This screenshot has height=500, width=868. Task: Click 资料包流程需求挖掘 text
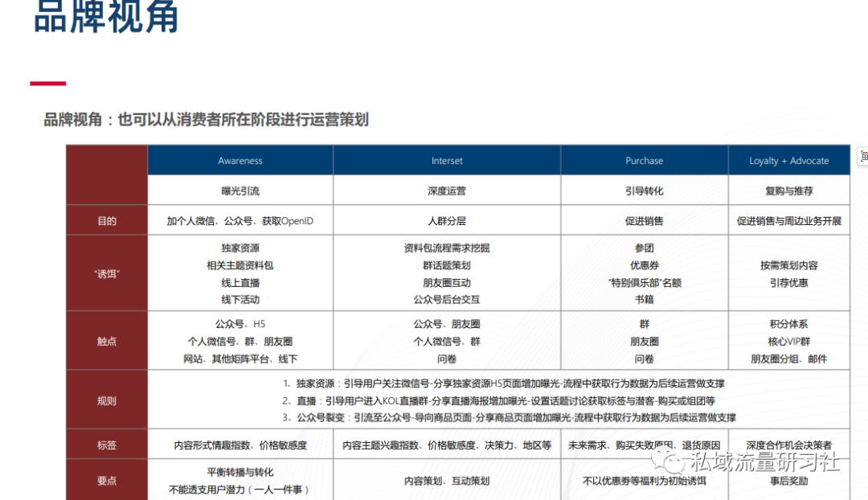tap(447, 248)
